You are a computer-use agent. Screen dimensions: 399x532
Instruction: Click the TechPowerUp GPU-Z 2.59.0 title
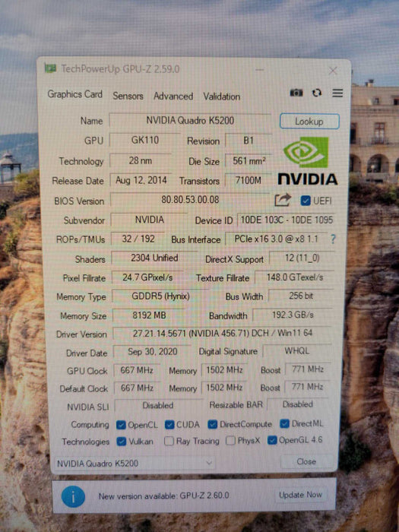pos(120,69)
